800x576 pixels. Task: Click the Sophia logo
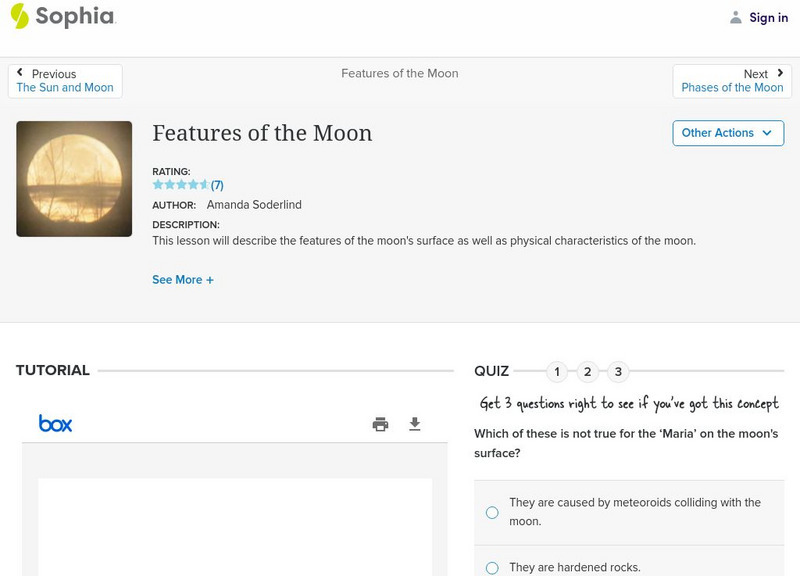(62, 17)
